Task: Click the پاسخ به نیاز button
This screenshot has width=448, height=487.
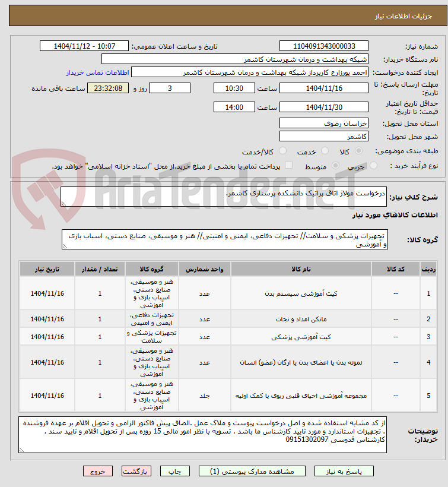Action: [x=344, y=471]
